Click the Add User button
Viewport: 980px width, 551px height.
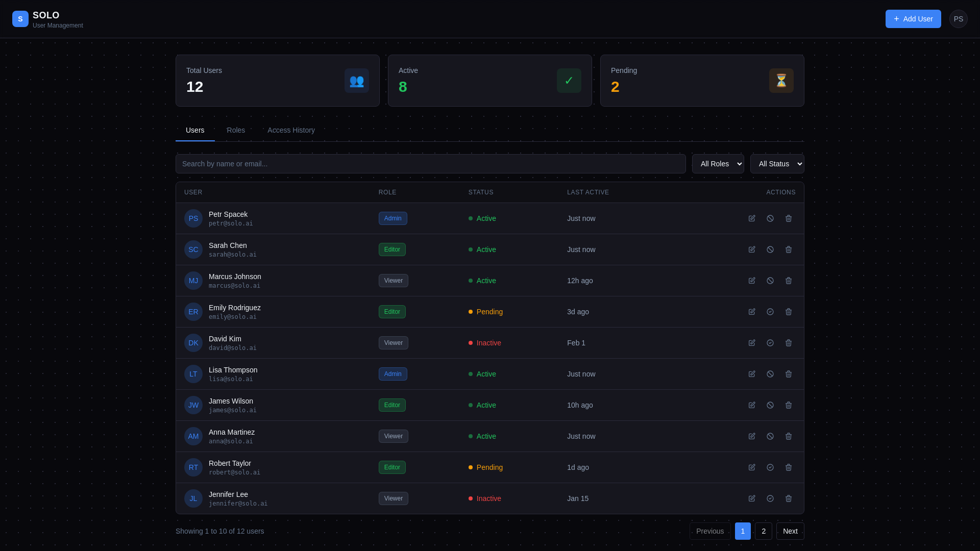pos(913,19)
